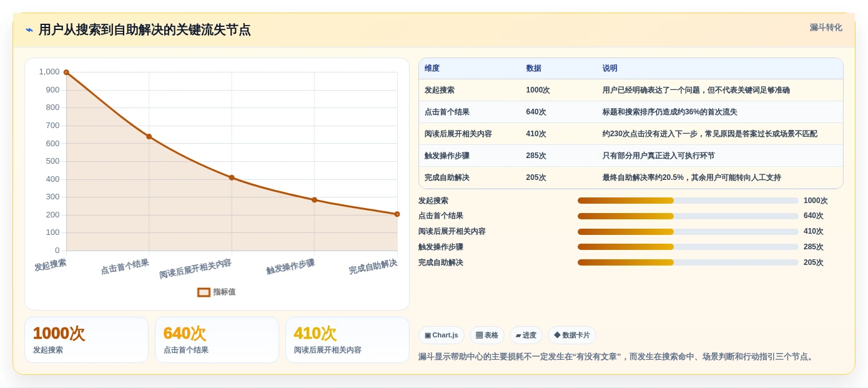Click the heading 用户从搜索到自助解决的关键流失节点

pos(144,30)
